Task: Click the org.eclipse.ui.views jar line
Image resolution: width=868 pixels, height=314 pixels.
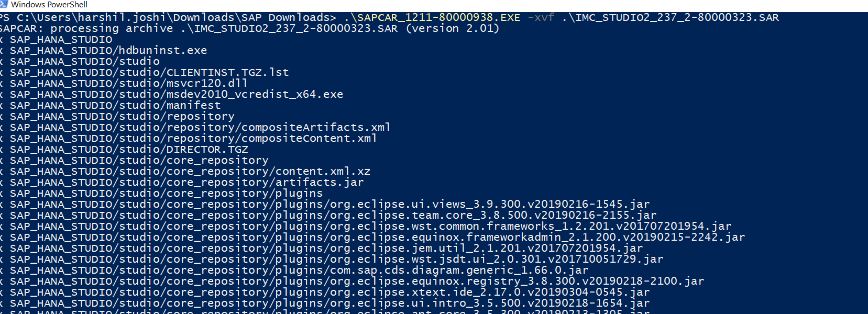Action: (x=329, y=205)
